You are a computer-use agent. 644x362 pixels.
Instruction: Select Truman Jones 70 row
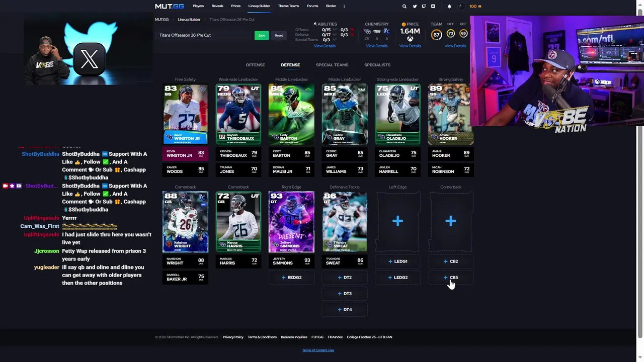[238, 169]
